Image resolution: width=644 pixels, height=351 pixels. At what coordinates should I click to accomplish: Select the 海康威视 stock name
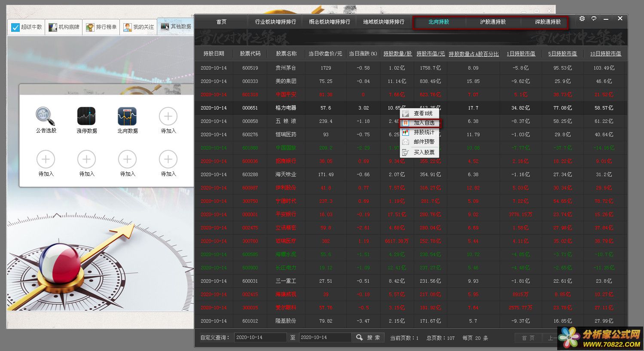(286, 294)
